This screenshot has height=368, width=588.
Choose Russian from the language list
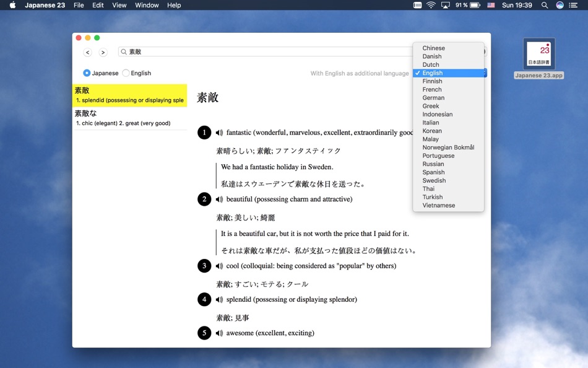(449, 164)
